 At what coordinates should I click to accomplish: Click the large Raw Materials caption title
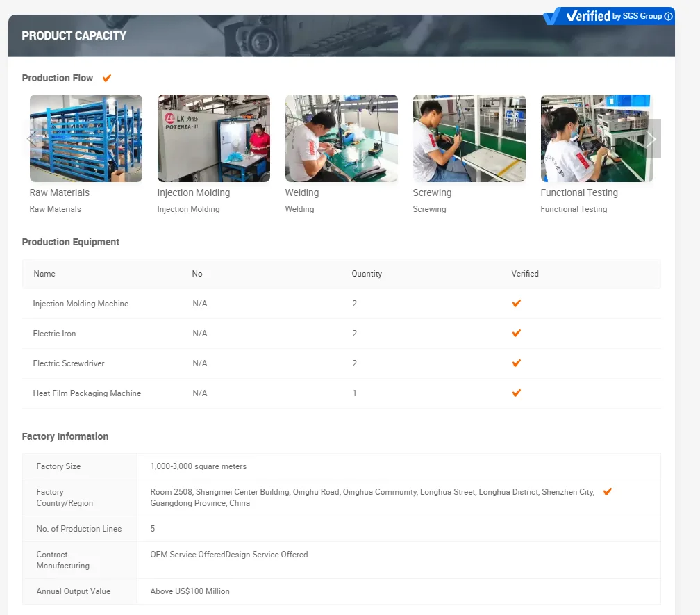coord(60,193)
